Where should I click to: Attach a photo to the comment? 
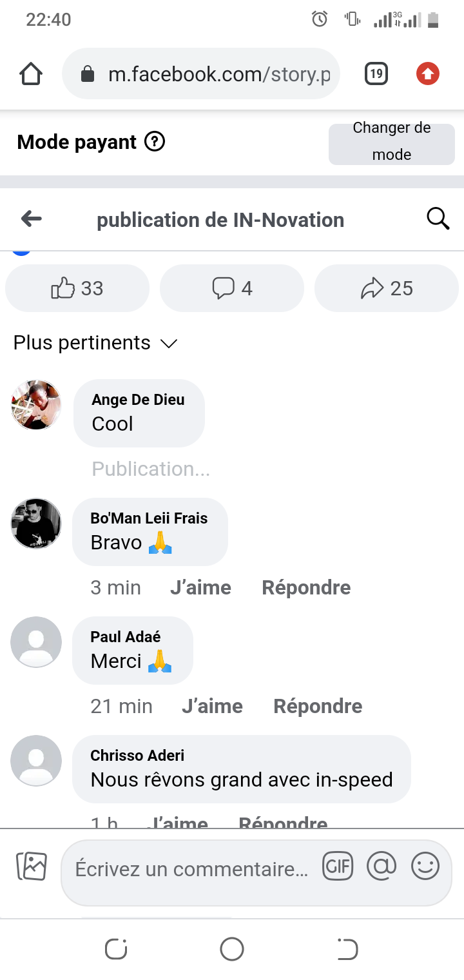pyautogui.click(x=32, y=866)
